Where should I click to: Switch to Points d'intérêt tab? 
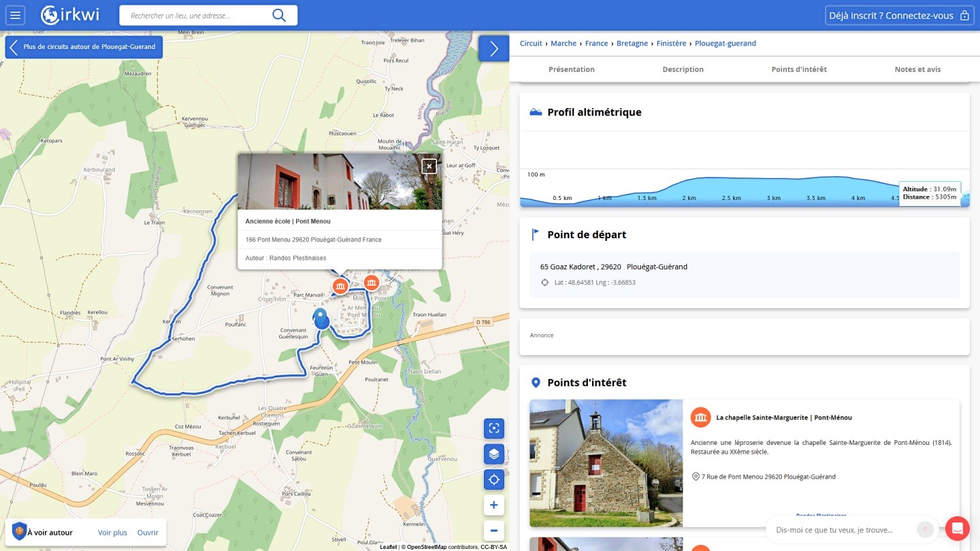799,69
